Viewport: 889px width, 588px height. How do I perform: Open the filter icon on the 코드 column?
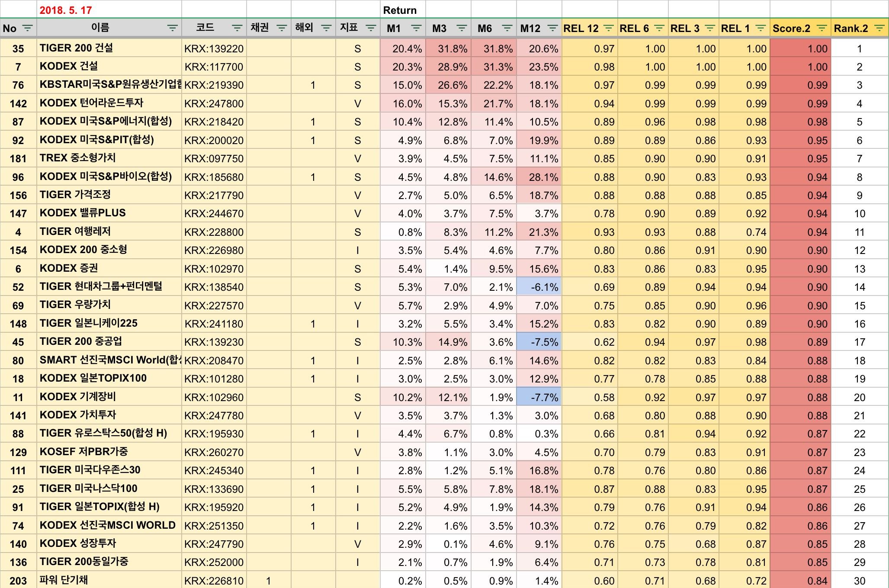tap(237, 29)
